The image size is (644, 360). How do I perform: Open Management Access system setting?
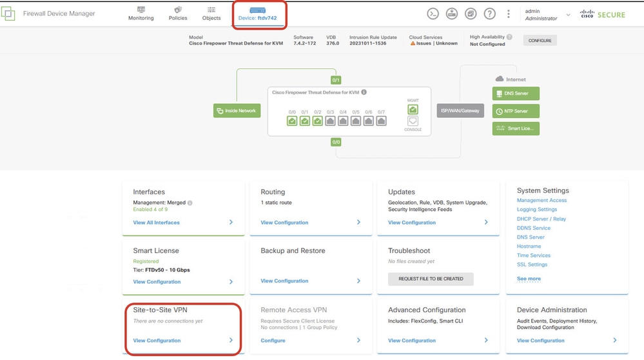pos(542,200)
